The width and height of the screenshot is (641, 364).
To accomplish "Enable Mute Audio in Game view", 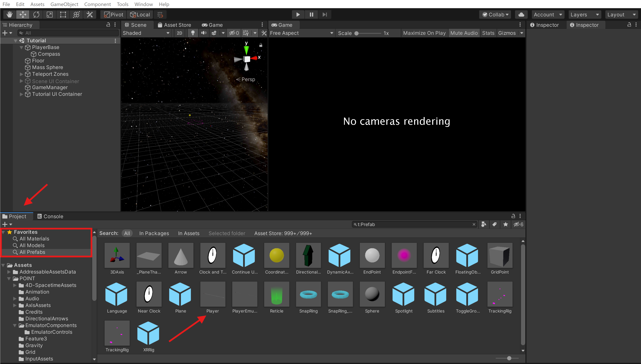I will coord(464,33).
